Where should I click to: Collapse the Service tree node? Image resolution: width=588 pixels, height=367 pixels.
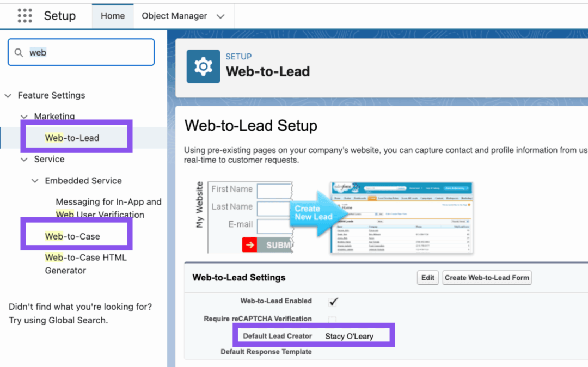click(24, 160)
